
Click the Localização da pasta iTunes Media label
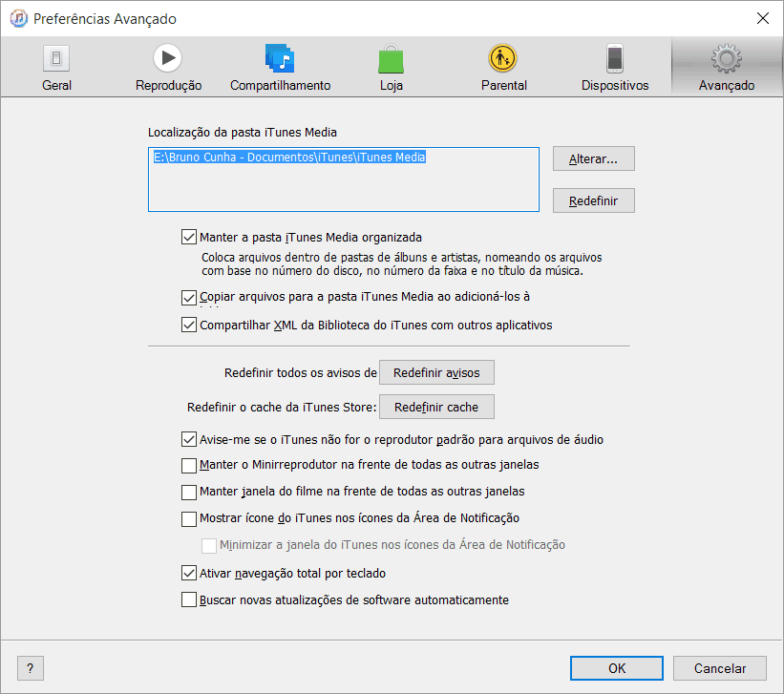(x=242, y=133)
